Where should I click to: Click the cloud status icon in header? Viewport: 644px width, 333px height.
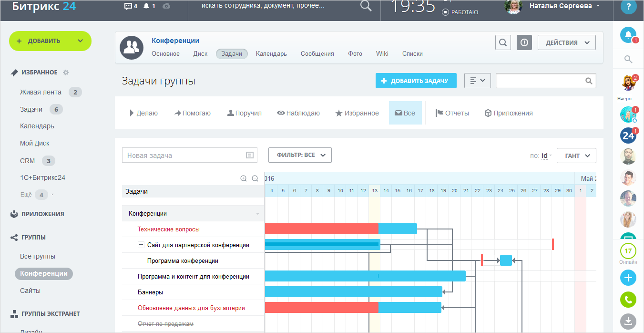pyautogui.click(x=166, y=6)
